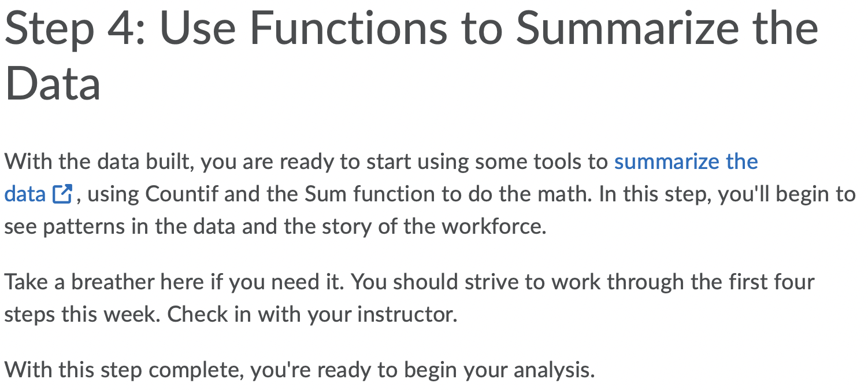Click the word 'workforce' in paragraph
The height and width of the screenshot is (390, 868).
point(494,226)
